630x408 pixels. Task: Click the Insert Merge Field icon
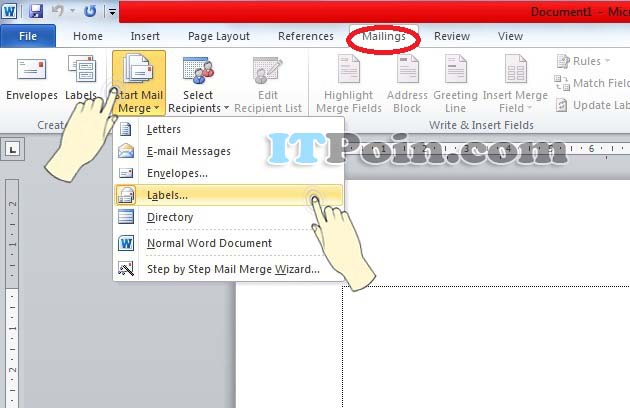point(515,69)
